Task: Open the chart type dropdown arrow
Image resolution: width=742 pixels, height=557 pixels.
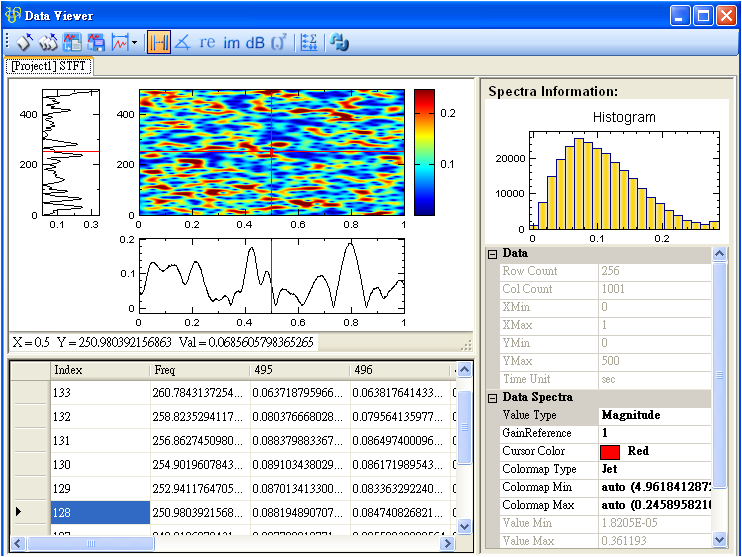Action: [x=134, y=43]
